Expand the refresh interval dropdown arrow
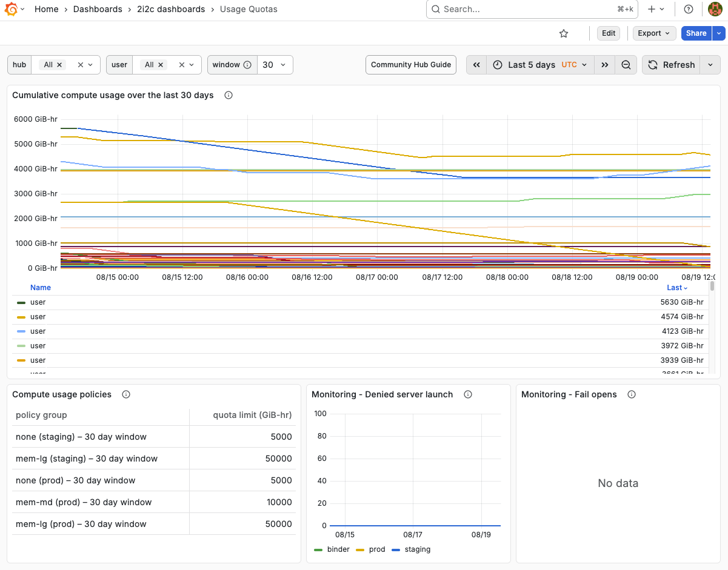Image resolution: width=728 pixels, height=570 pixels. pos(710,65)
